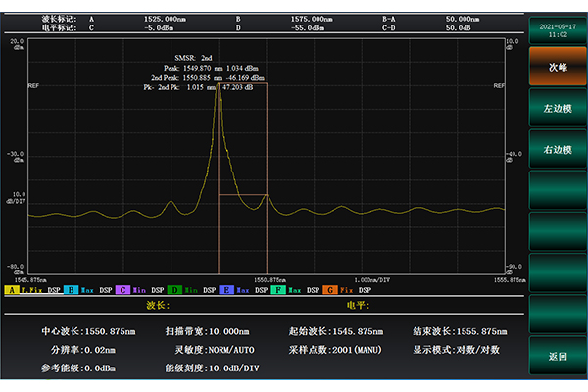588x392 pixels.
Task: Select trace B blue indicator
Action: pyautogui.click(x=71, y=290)
